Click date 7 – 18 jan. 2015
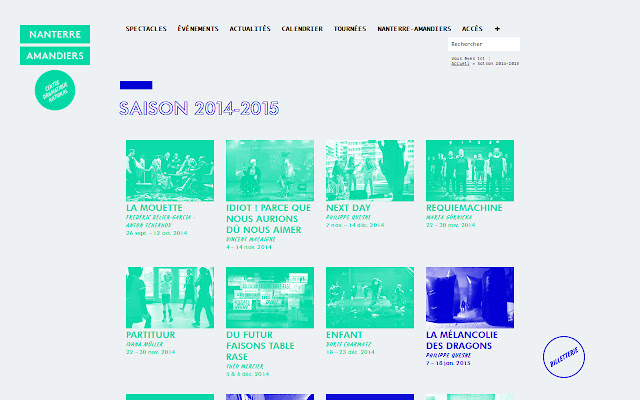640x400 pixels. coord(448,363)
